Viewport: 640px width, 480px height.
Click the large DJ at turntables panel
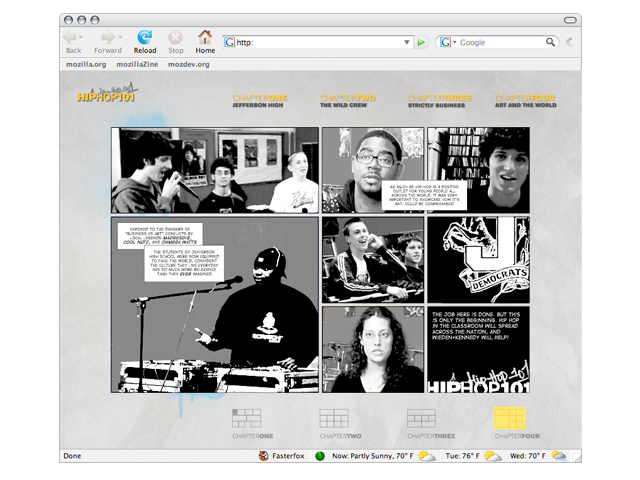215,305
